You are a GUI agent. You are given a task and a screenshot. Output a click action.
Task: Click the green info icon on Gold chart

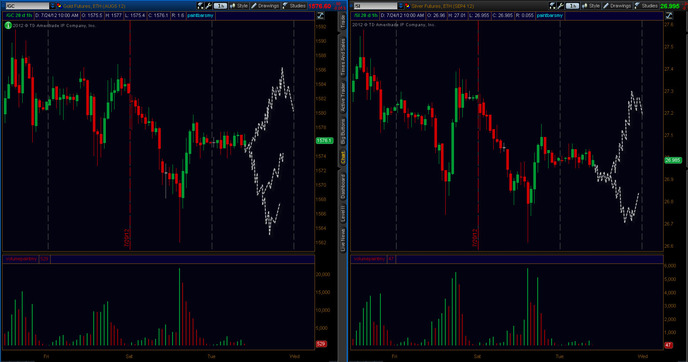click(8, 25)
